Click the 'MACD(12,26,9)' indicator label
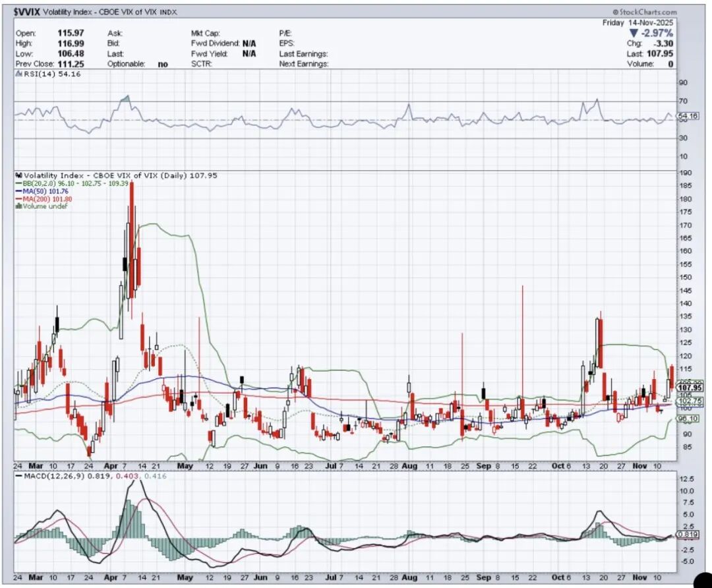The height and width of the screenshot is (588, 712). [54, 476]
